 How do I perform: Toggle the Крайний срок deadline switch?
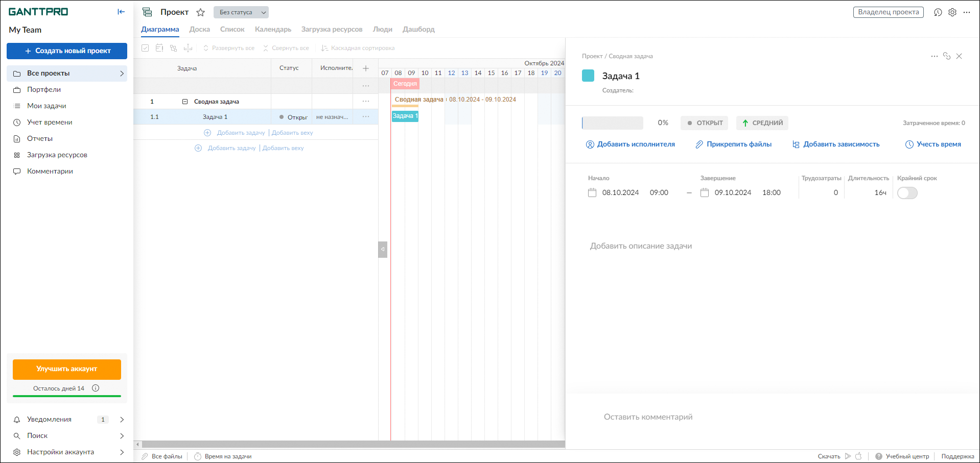coord(907,193)
